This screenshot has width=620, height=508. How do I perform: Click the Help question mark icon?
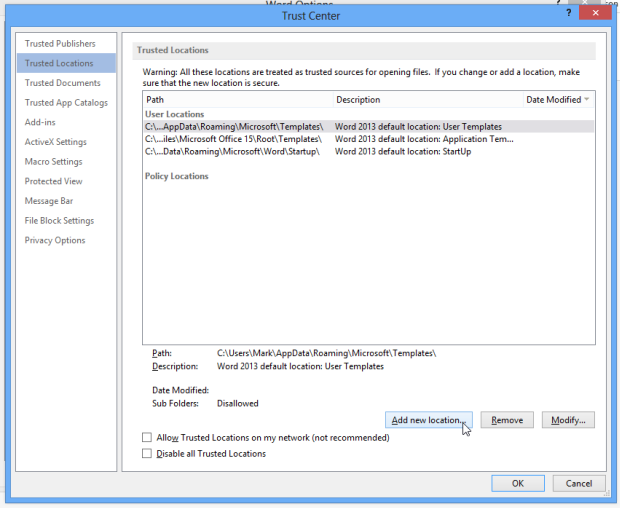[x=569, y=13]
